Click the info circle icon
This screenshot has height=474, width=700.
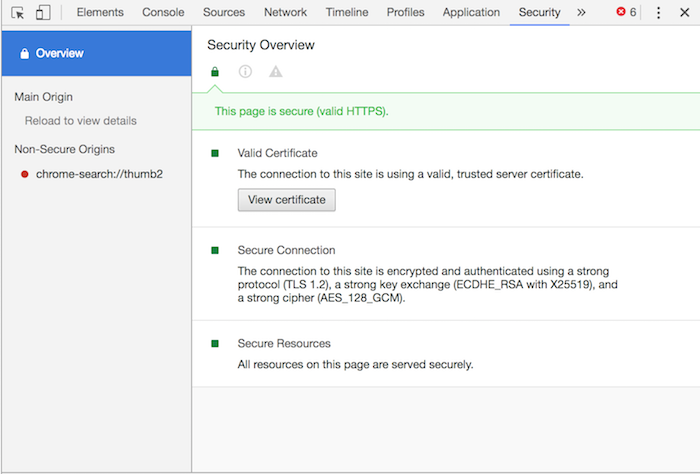(x=245, y=72)
